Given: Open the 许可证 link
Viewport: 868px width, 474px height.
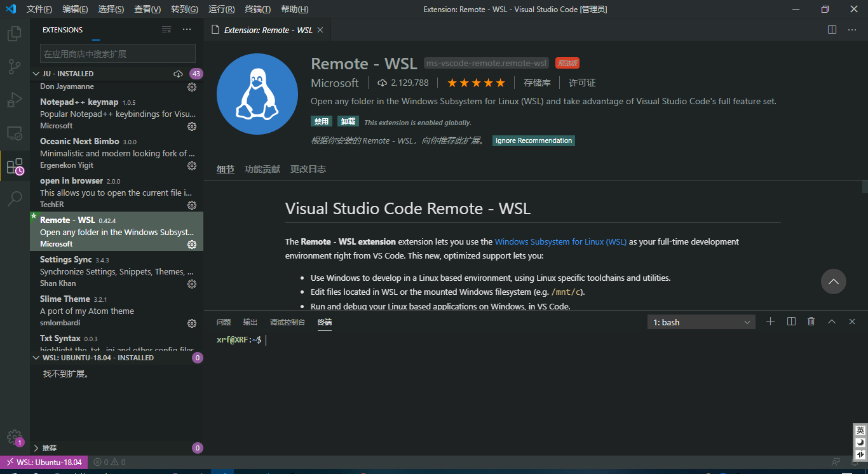Looking at the screenshot, I should click(582, 83).
